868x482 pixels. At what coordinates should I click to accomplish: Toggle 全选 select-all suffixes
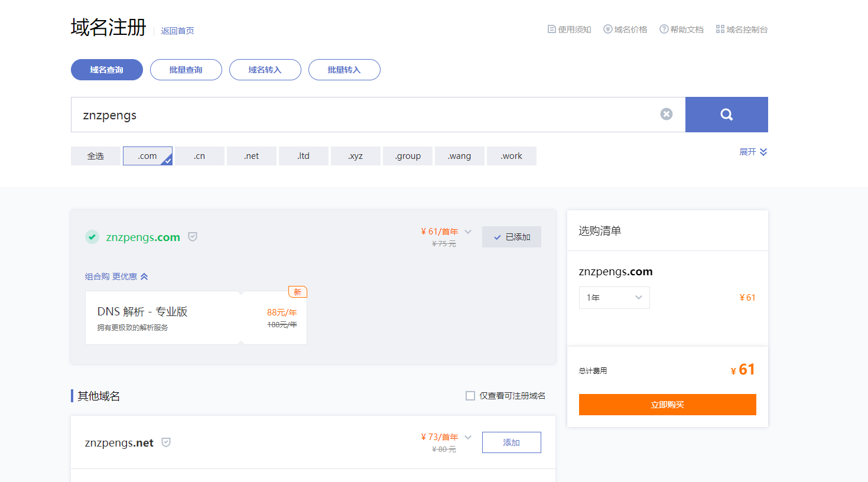[96, 156]
